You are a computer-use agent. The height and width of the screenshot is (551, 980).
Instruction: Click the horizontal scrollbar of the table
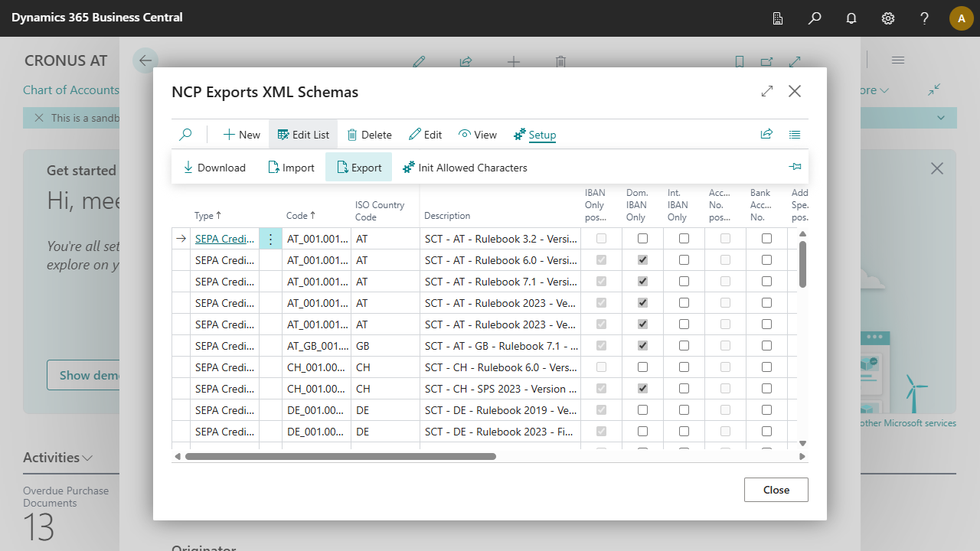click(x=341, y=457)
